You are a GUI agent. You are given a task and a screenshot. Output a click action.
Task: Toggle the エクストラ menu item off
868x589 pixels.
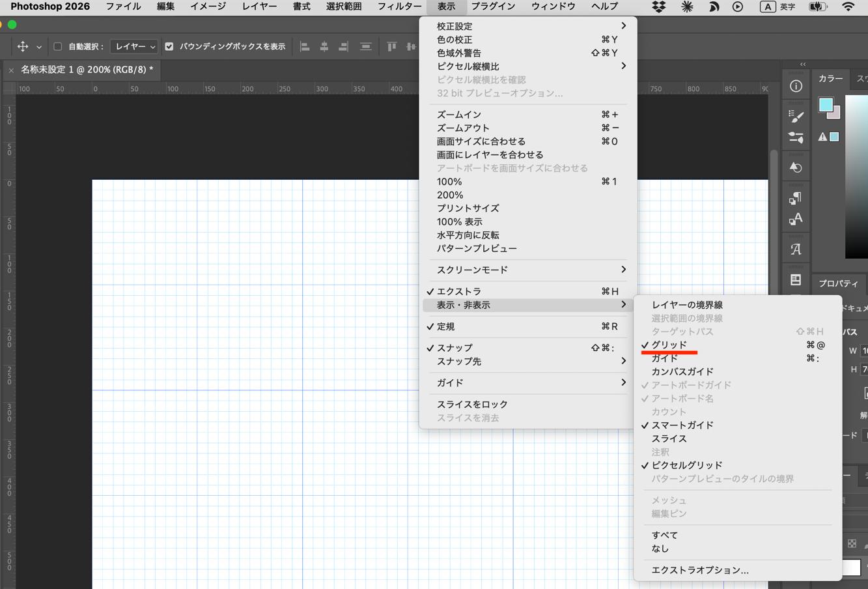(x=527, y=291)
